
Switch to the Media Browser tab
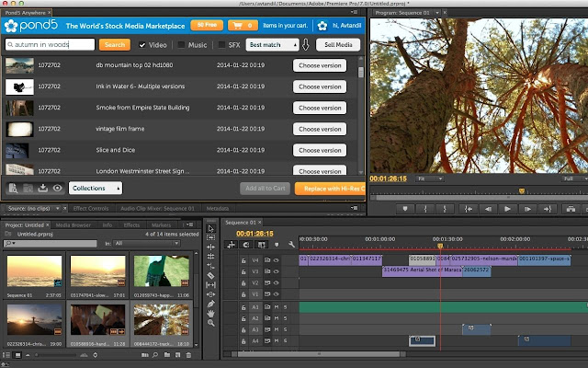tap(73, 224)
